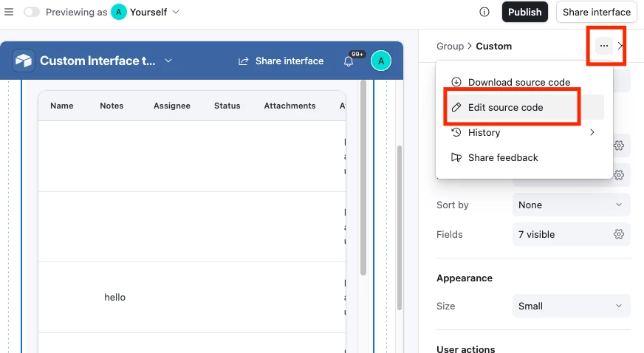The height and width of the screenshot is (353, 644).
Task: Click the Share feedback megaphone icon
Action: (x=456, y=157)
